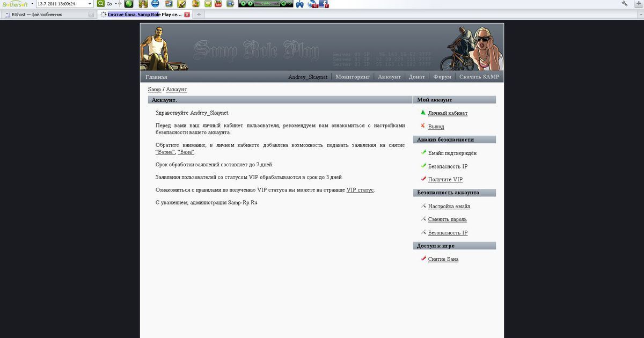Click the Samp Role Play banner logo

click(257, 50)
